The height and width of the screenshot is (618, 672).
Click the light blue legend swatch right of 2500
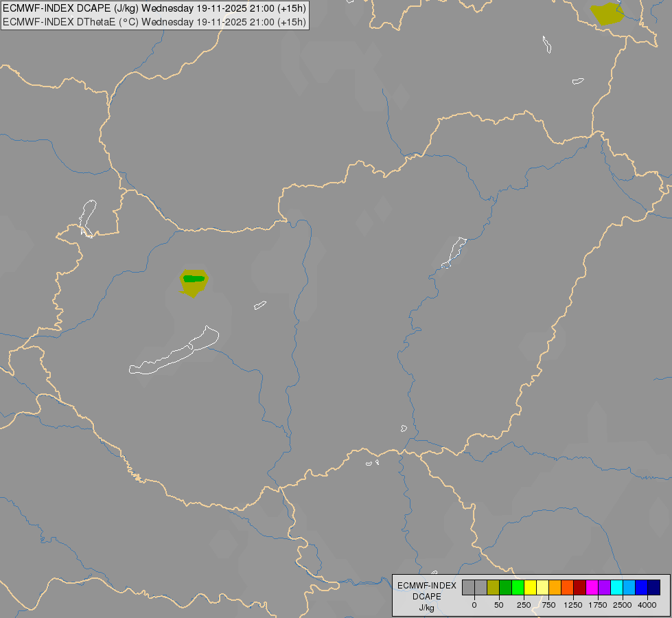click(629, 588)
